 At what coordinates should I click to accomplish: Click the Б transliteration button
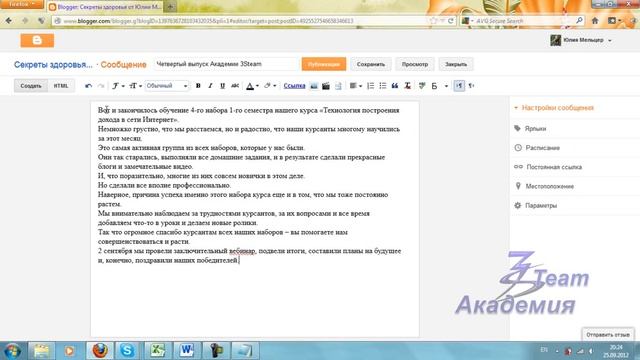click(434, 86)
